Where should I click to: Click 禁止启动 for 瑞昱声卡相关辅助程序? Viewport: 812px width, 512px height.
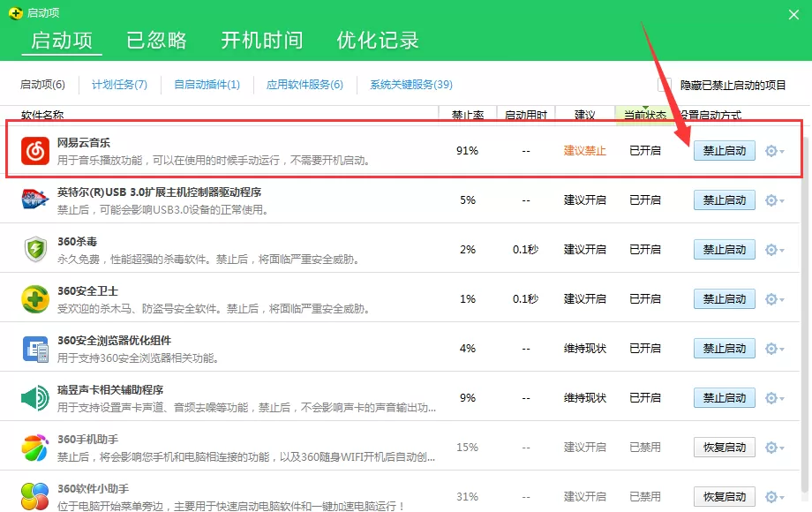coord(724,397)
